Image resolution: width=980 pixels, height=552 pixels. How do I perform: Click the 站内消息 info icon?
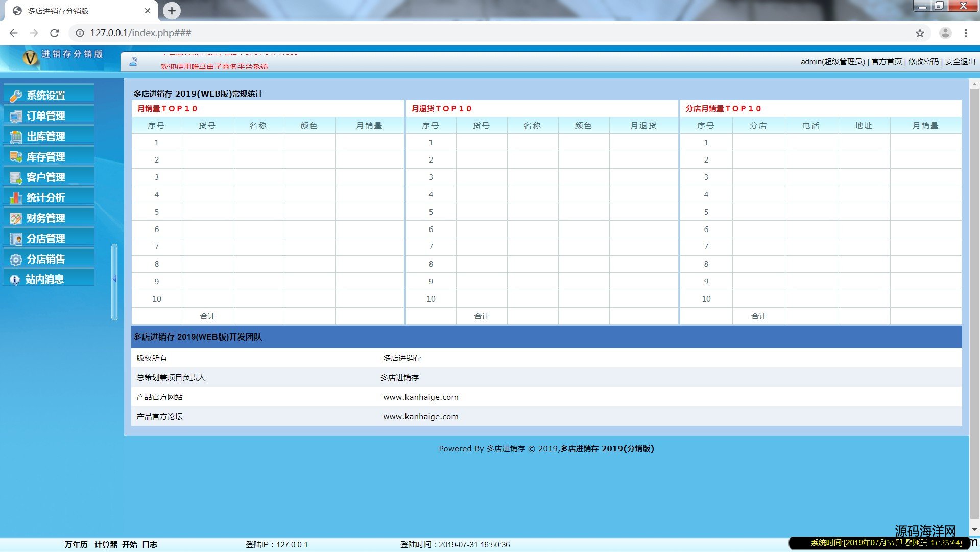pos(15,280)
